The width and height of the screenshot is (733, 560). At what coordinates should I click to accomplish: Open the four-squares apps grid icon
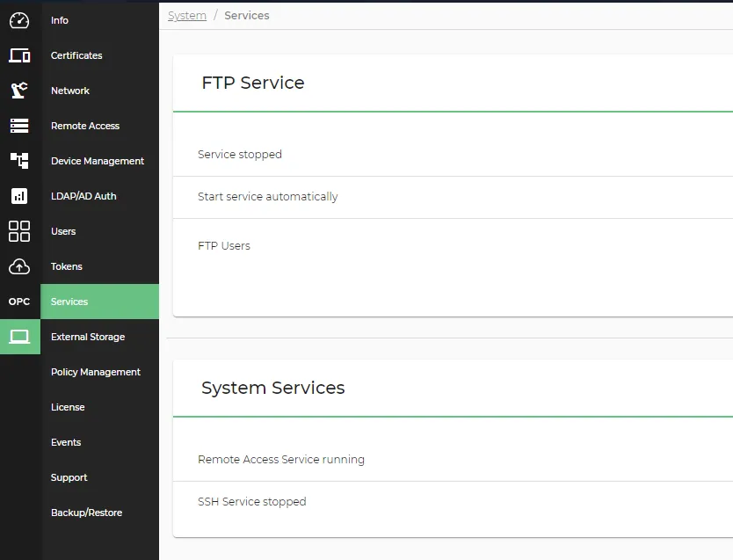[19, 231]
